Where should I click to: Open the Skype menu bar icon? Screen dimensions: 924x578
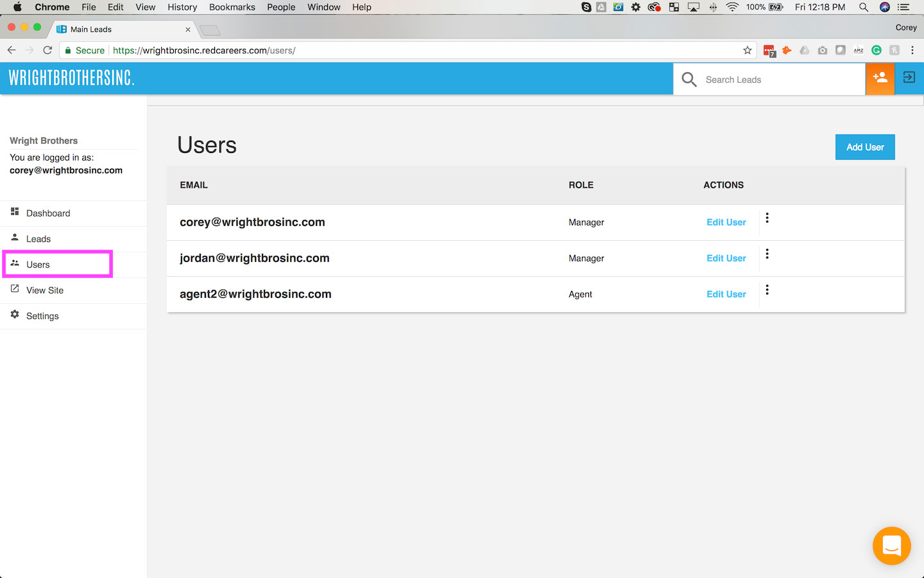click(586, 7)
